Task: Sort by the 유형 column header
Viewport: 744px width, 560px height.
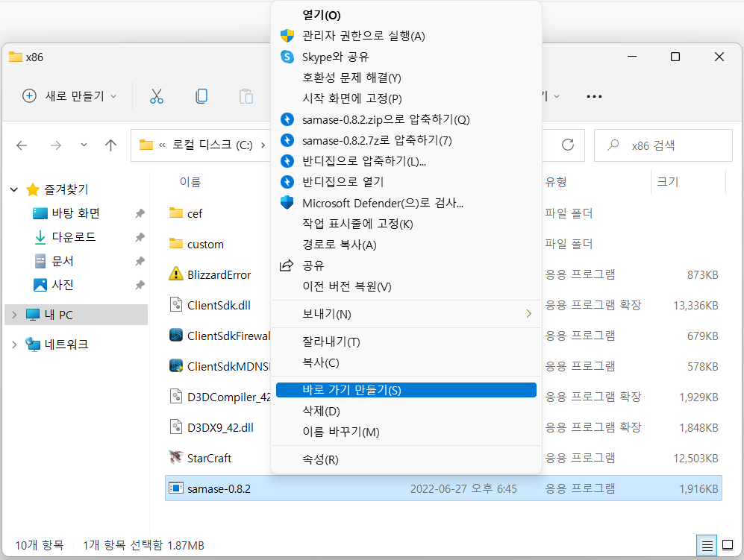Action: point(556,182)
